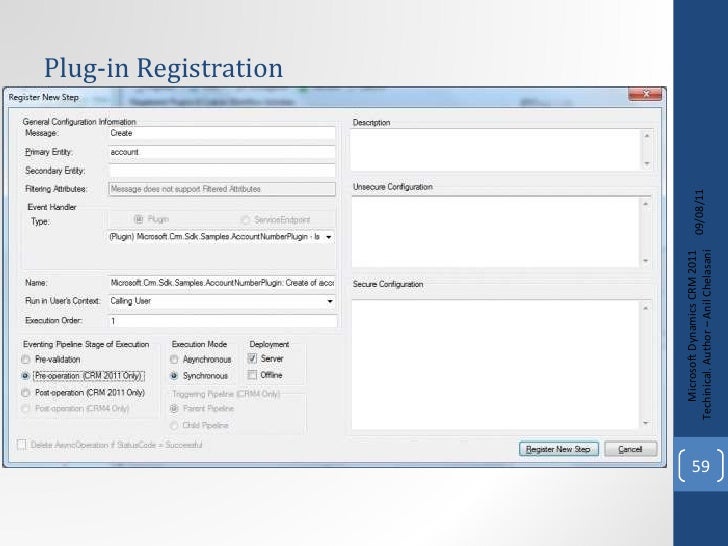This screenshot has height=546, width=728.
Task: Click the slide number 59 badge
Action: tap(701, 466)
